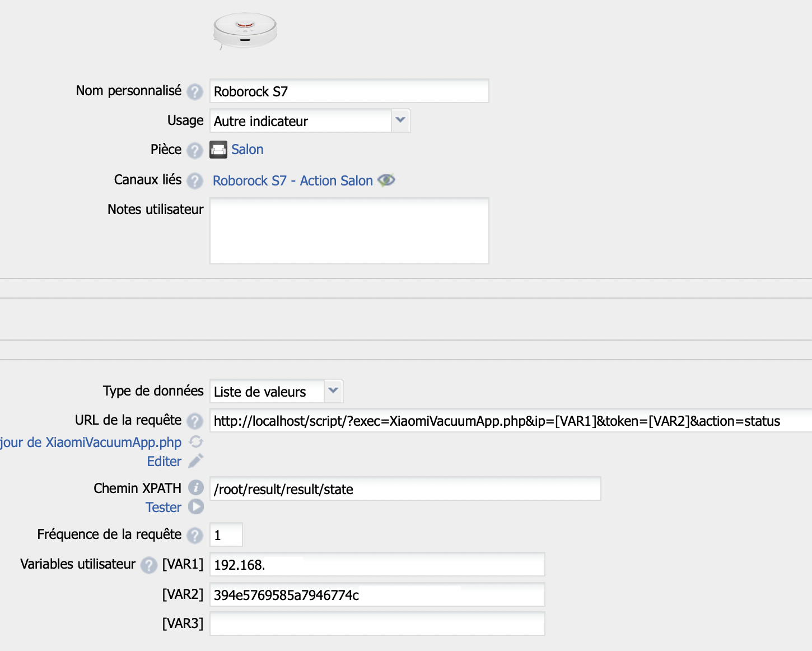This screenshot has width=812, height=651.
Task: Click the Fréquence de la requête field
Action: point(226,534)
